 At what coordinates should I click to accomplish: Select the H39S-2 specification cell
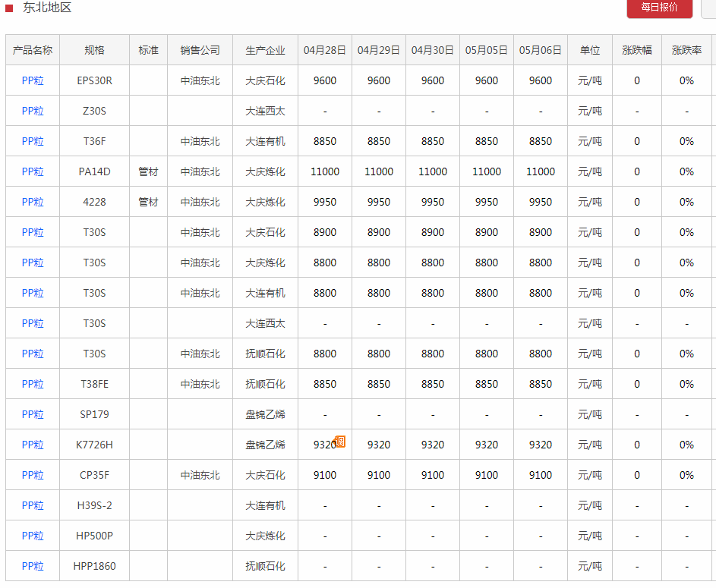94,505
